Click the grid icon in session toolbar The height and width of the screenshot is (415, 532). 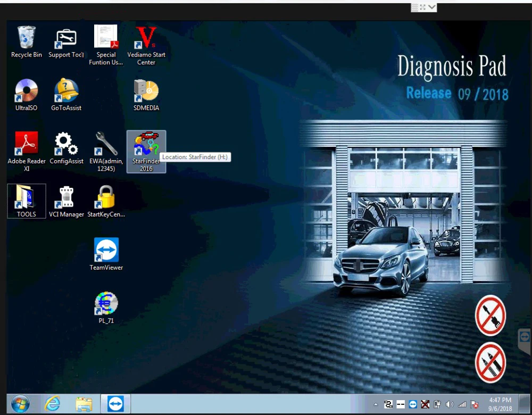[414, 7]
